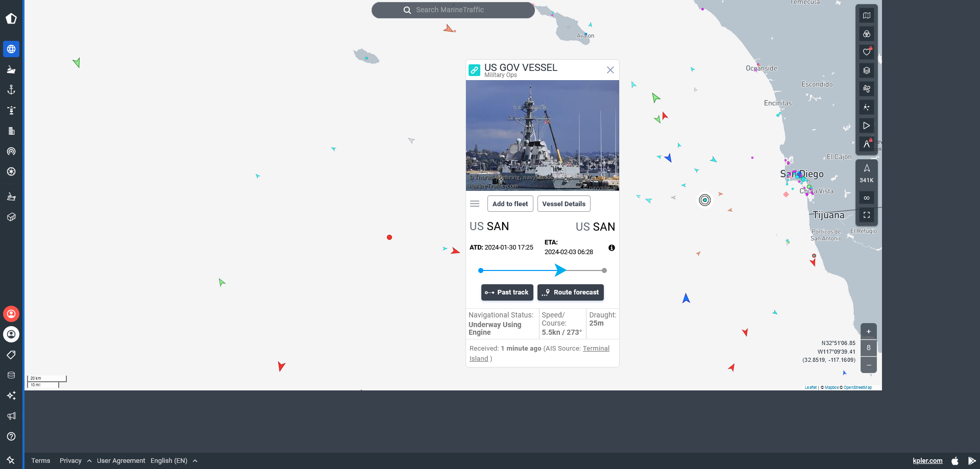
Task: Open Vessel Details
Action: [x=564, y=204]
